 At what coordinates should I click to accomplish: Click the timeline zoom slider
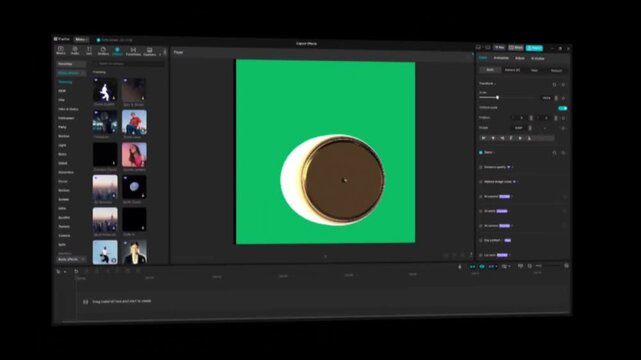[x=547, y=266]
